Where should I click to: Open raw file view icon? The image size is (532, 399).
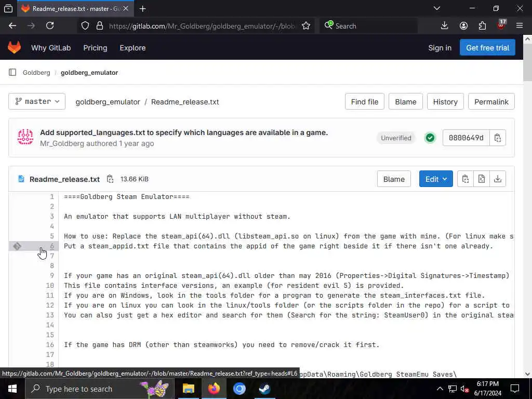coord(482,179)
